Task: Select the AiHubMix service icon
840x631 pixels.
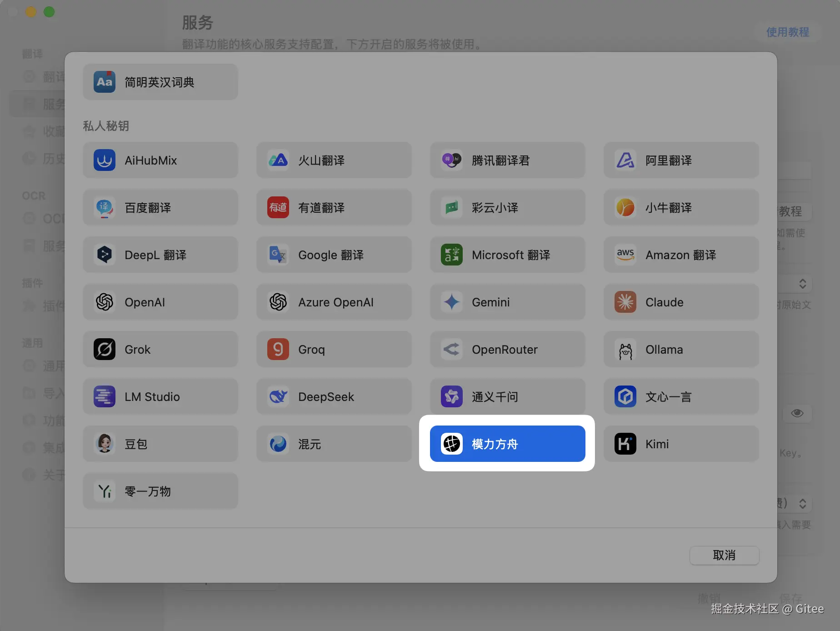Action: coord(105,160)
